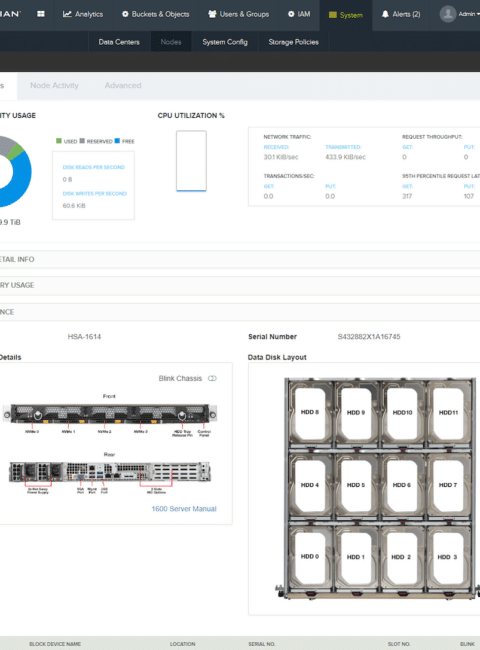
Task: Click the 301 KiB/sec received value
Action: tap(281, 157)
